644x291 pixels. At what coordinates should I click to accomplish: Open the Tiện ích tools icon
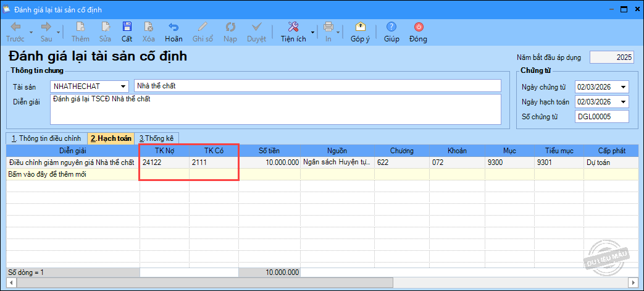[x=293, y=27]
